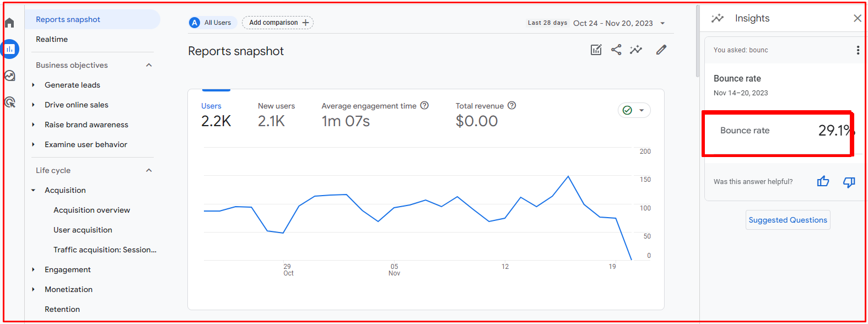
Task: Click the 'You asked: bounc' text
Action: [741, 50]
